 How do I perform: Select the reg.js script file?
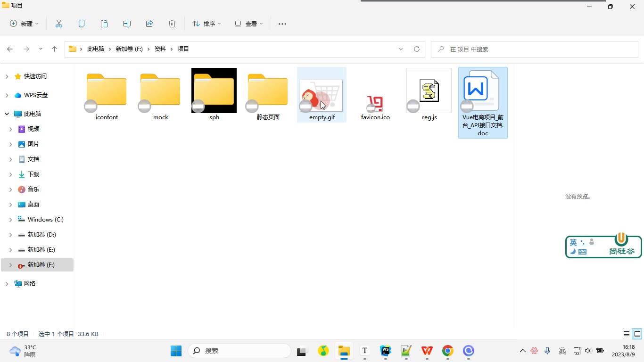pos(429,95)
